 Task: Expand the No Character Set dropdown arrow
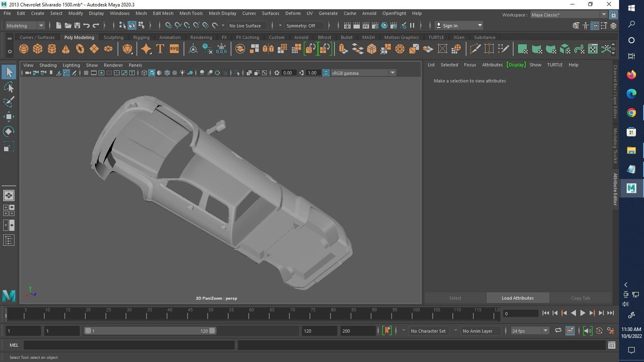coord(404,331)
